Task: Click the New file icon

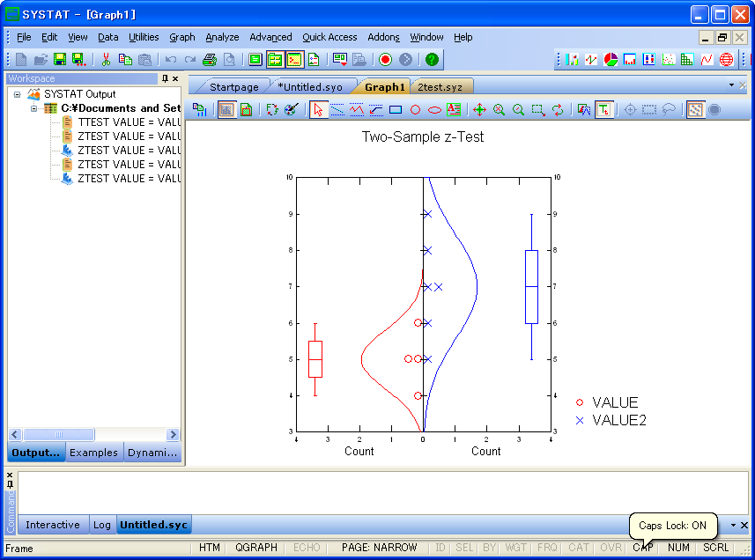Action: [x=21, y=60]
